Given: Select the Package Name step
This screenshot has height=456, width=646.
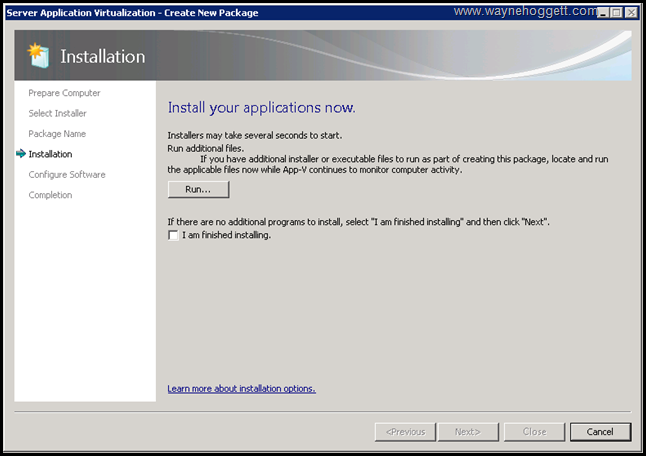Looking at the screenshot, I should point(57,134).
